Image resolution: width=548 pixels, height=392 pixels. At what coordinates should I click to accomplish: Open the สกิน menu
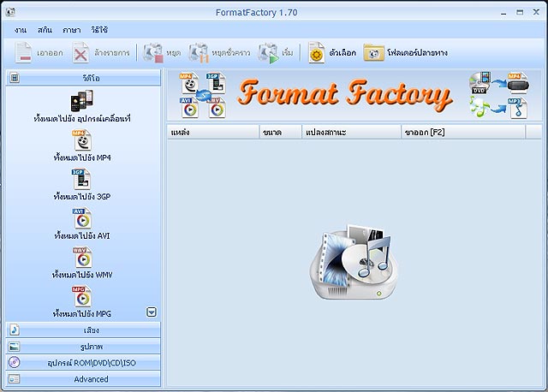[45, 30]
